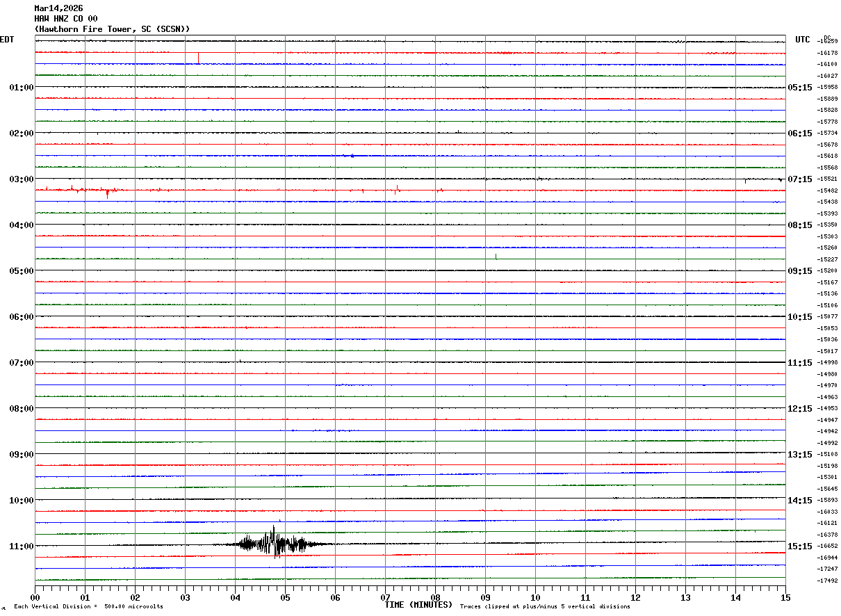Click the DC offset value "-14953"

click(x=827, y=409)
